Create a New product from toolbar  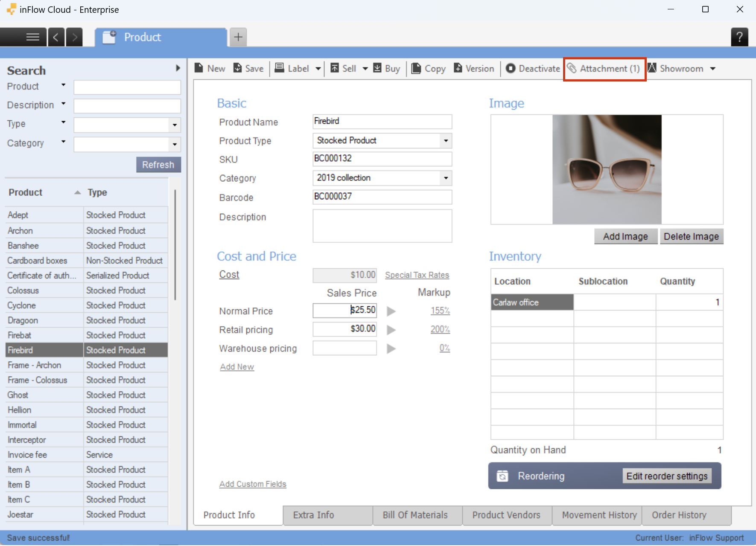(210, 69)
